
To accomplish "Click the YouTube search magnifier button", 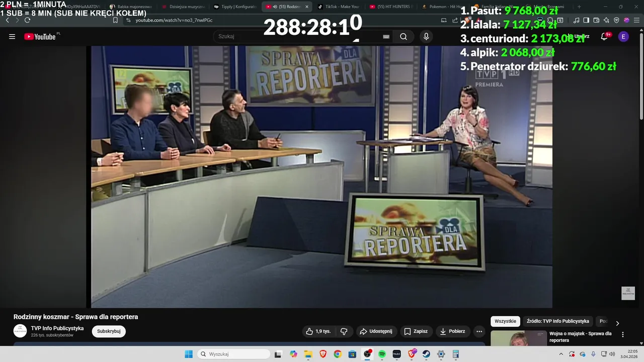I will [x=404, y=37].
